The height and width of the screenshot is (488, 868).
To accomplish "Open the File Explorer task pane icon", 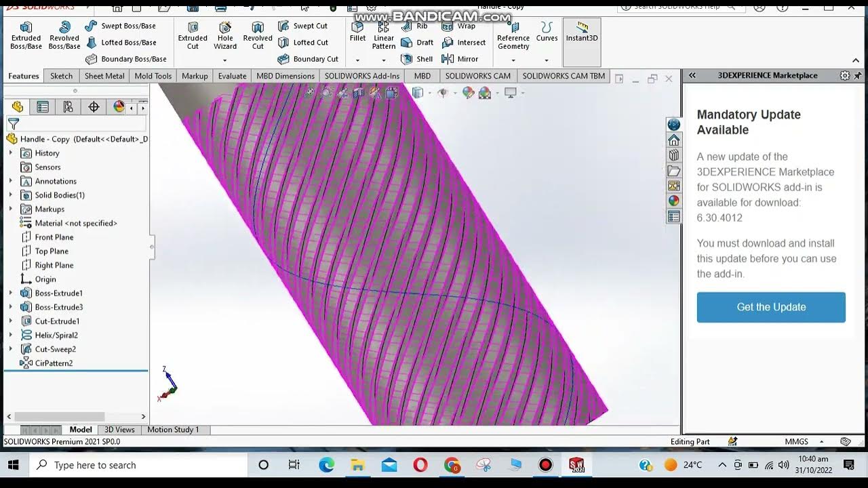I will (673, 171).
